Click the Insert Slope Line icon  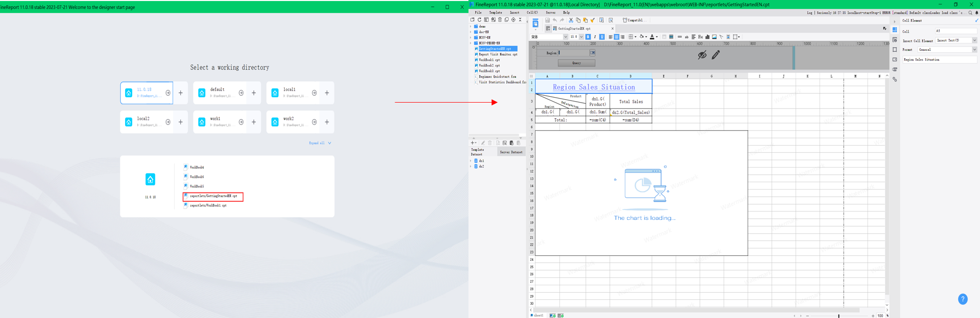[x=721, y=37]
